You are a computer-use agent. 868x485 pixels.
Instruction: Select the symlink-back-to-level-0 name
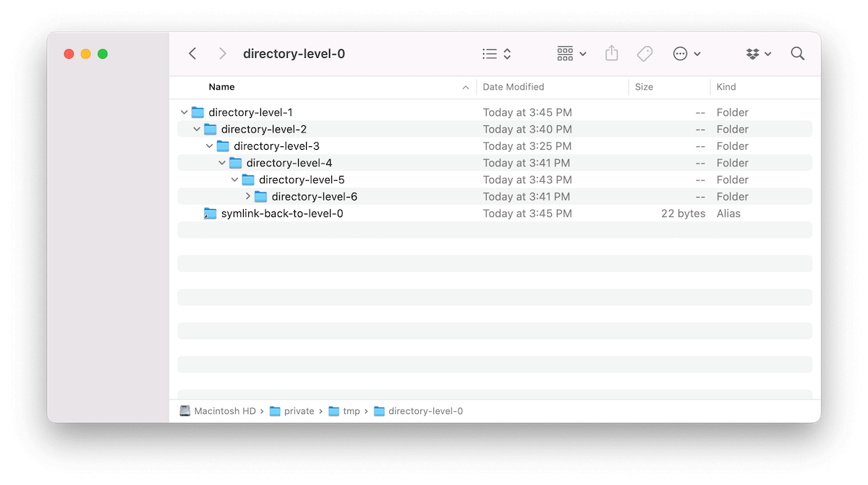point(282,214)
